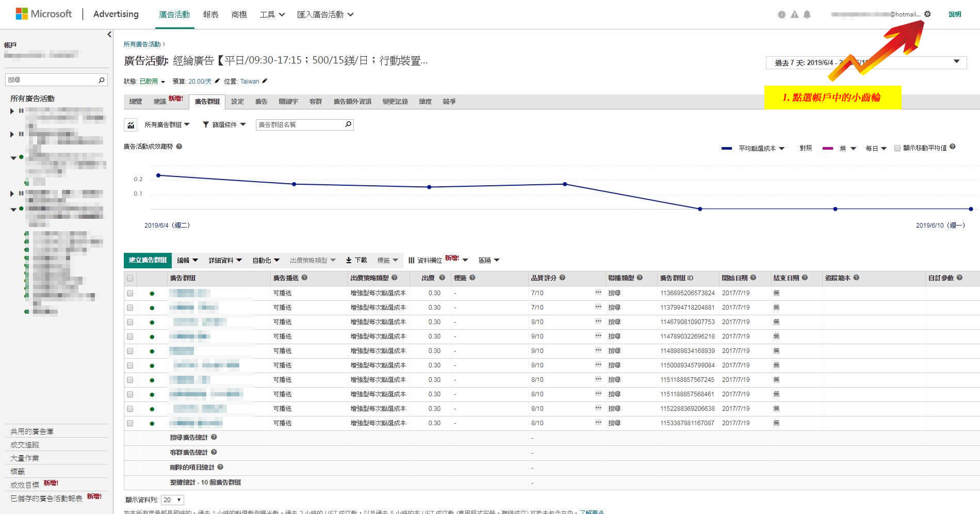The height and width of the screenshot is (514, 980).
Task: Collapse the left sidebar with the chevron
Action: [109, 35]
